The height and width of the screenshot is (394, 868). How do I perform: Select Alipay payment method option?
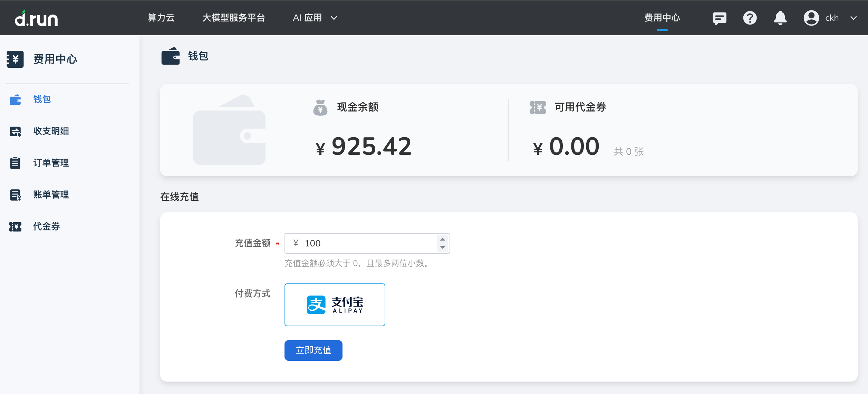(x=335, y=305)
